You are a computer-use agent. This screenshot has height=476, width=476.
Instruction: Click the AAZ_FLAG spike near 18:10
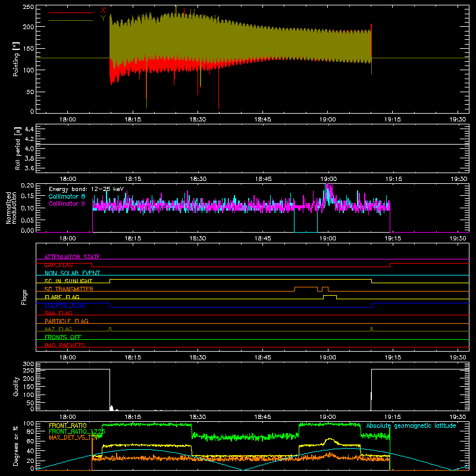click(110, 330)
